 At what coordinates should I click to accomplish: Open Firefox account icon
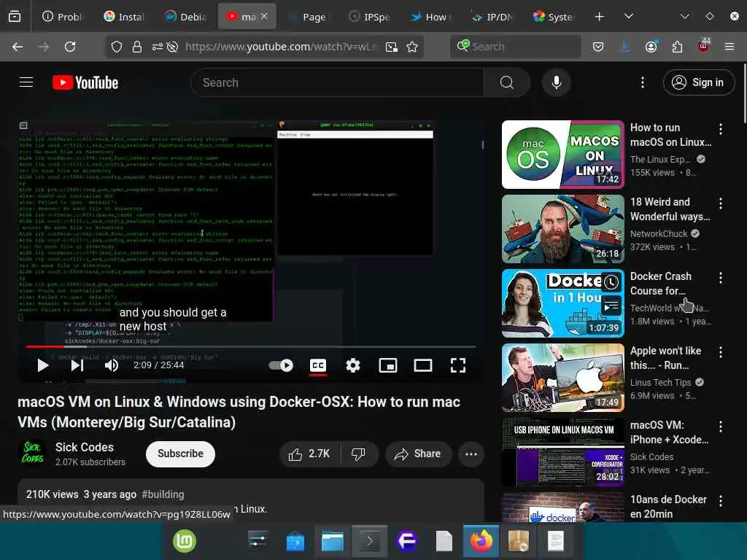point(651,47)
